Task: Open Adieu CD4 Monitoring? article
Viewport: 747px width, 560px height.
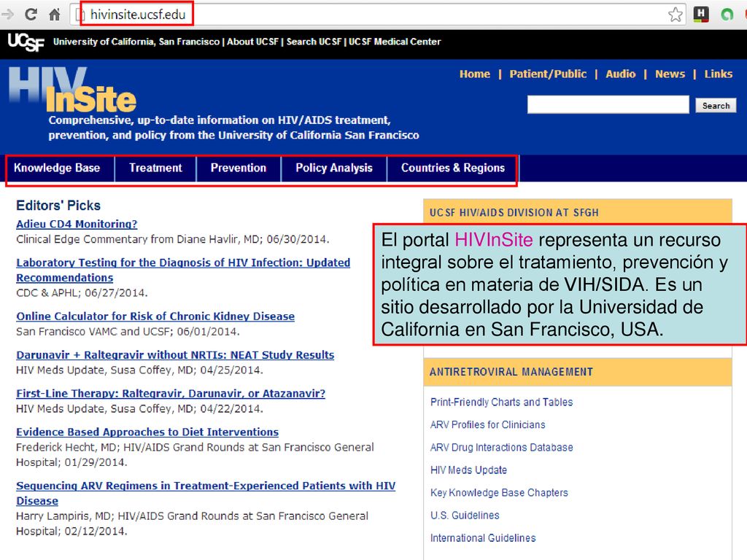Action: [77, 224]
